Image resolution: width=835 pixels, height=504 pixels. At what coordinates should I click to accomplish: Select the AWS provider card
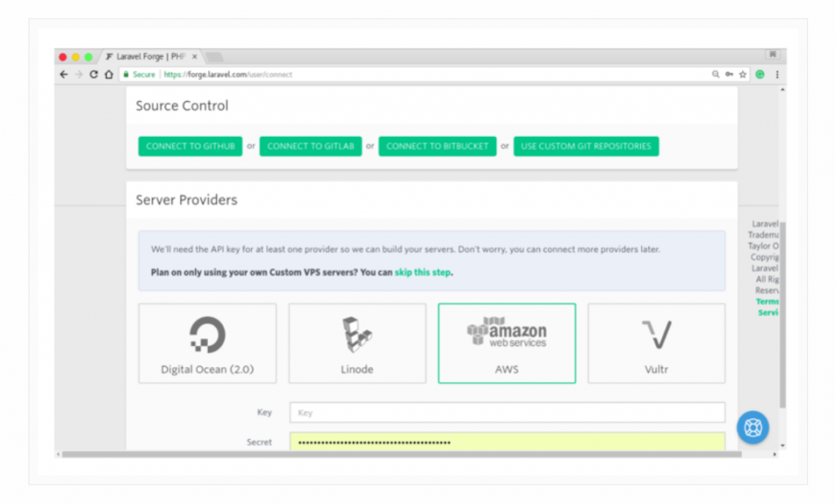[x=506, y=343]
